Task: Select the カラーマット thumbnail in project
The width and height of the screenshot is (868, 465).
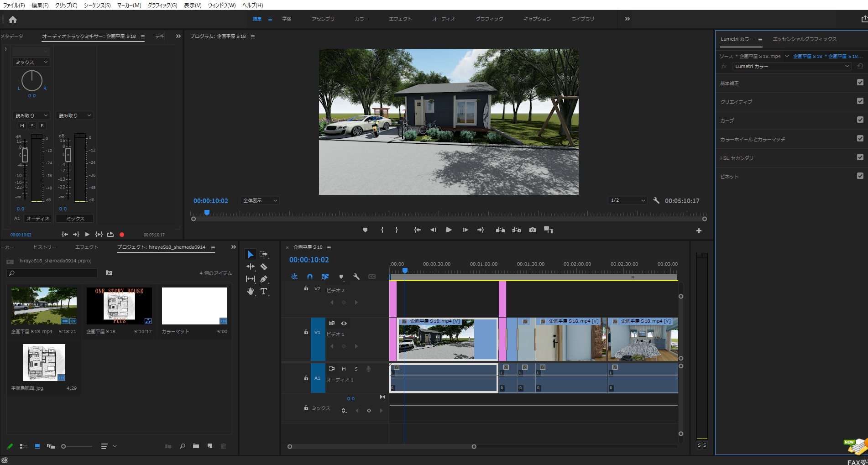Action: pos(194,306)
